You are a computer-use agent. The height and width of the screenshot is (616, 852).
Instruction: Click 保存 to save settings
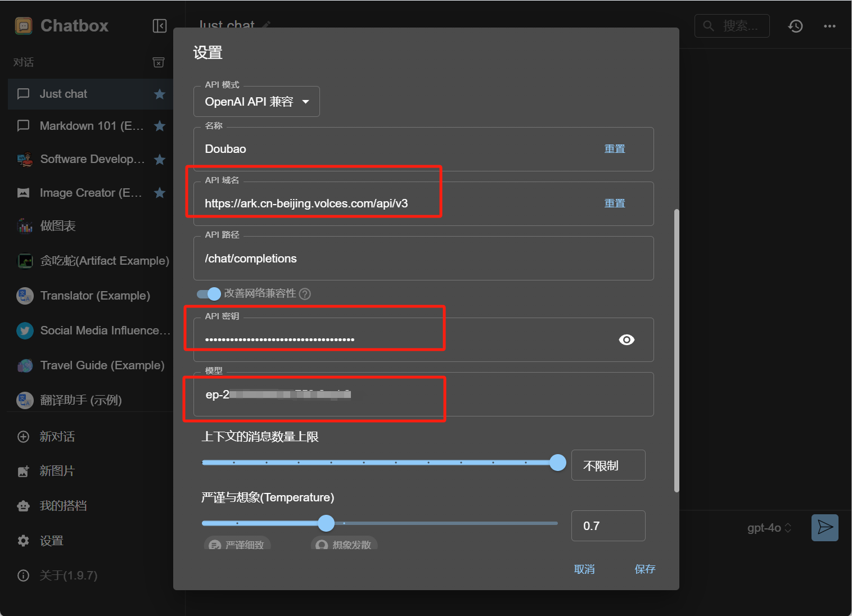[644, 569]
